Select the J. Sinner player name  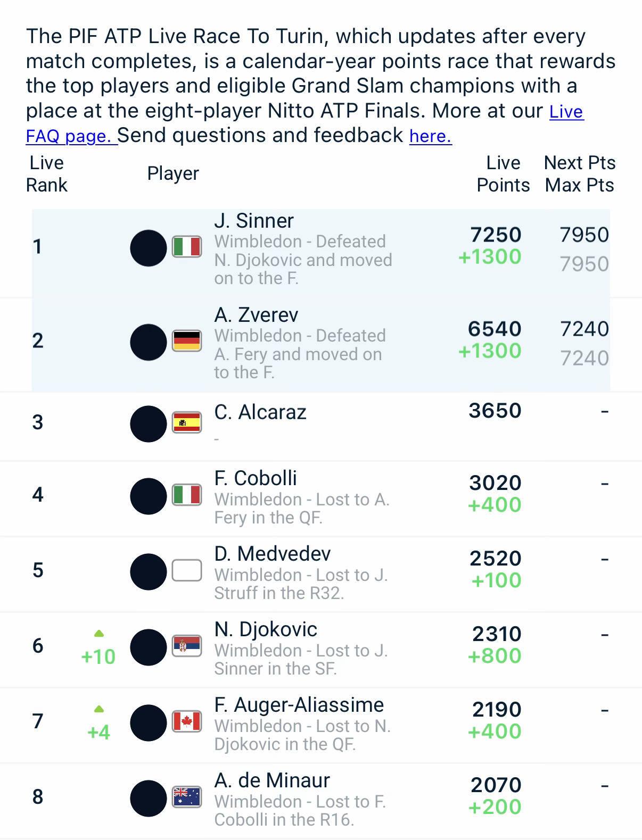click(x=254, y=221)
